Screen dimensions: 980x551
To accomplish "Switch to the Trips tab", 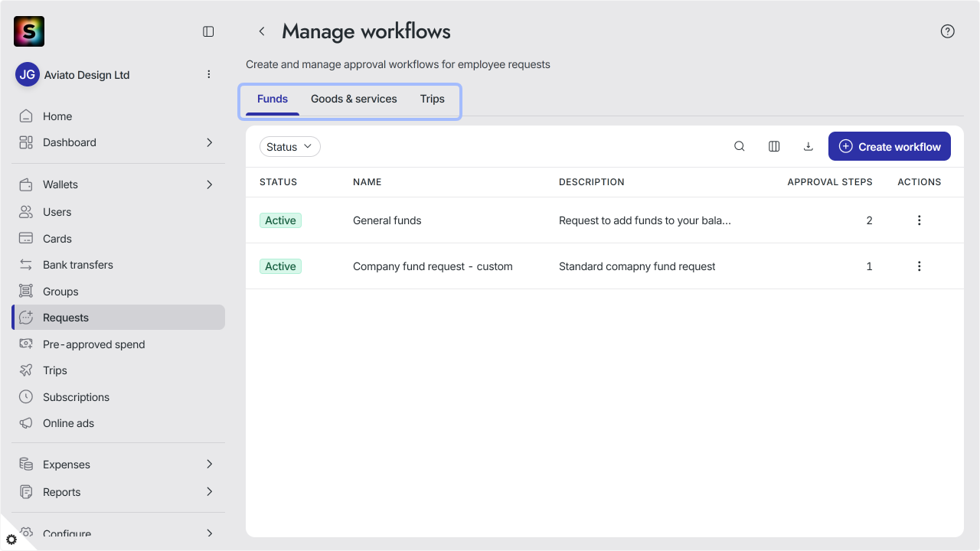I will pyautogui.click(x=433, y=99).
